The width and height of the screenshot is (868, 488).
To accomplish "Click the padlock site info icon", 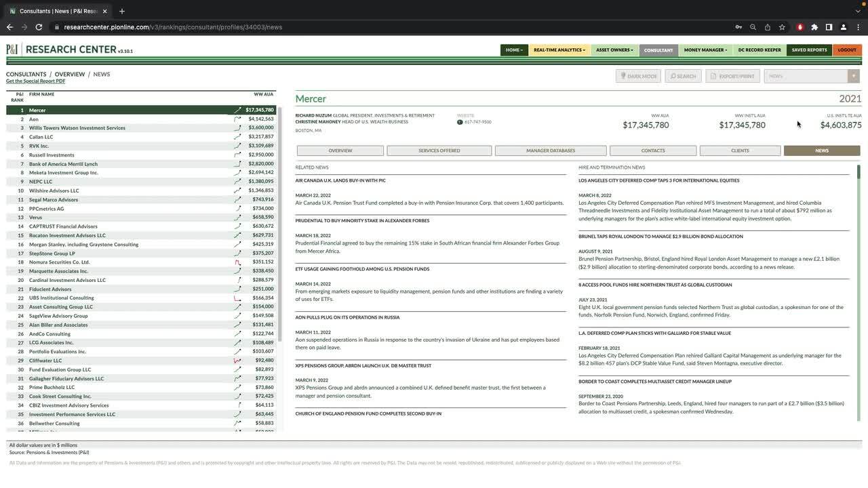I will [x=58, y=27].
